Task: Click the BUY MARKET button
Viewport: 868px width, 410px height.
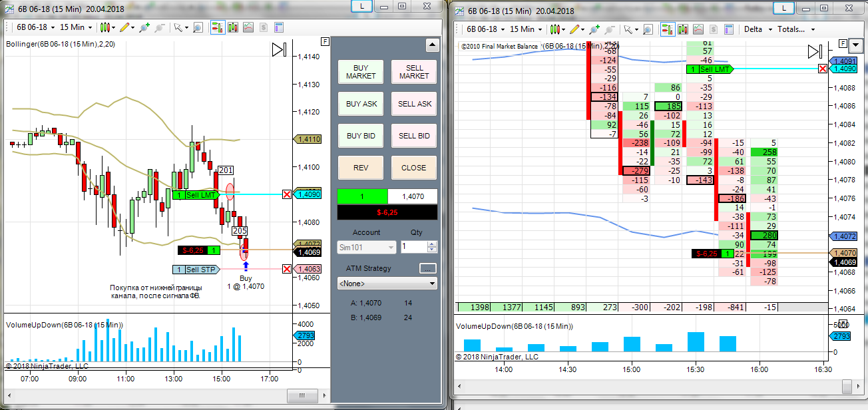Action: click(361, 72)
